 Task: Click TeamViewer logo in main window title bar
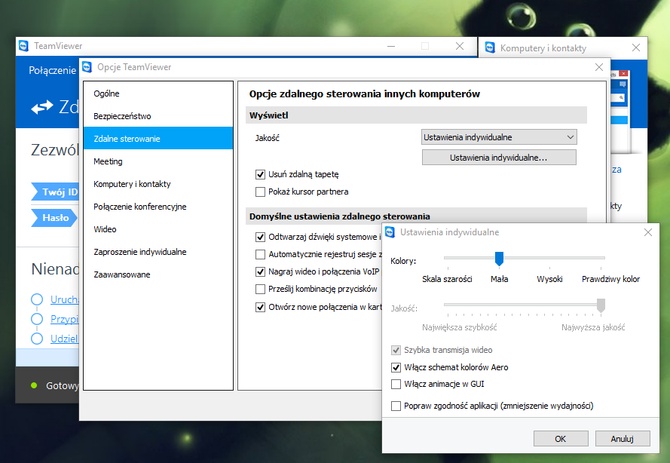click(24, 46)
